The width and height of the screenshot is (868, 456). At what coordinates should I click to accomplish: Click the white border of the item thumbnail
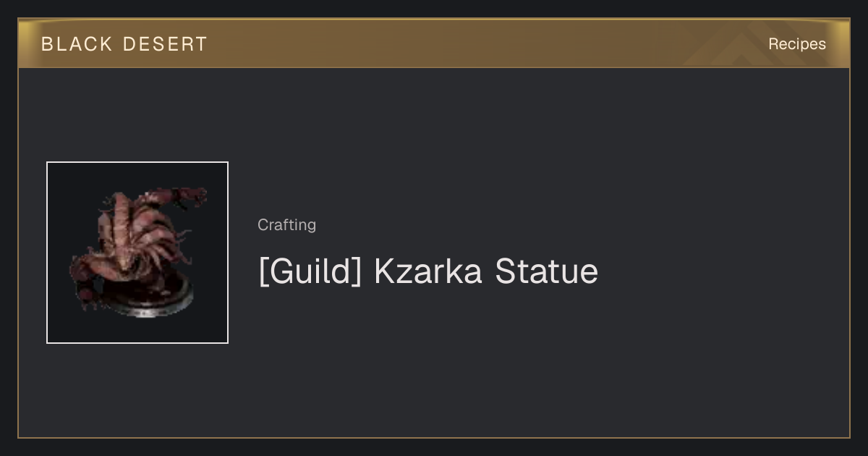[47, 253]
